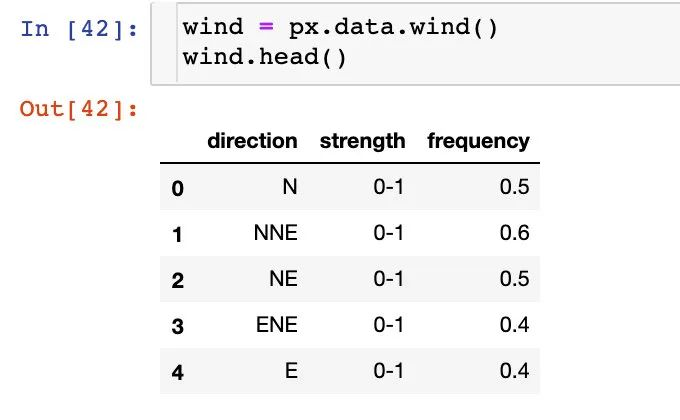This screenshot has width=680, height=420.
Task: Click the 0.4 frequency in row 3
Action: pyautogui.click(x=514, y=325)
